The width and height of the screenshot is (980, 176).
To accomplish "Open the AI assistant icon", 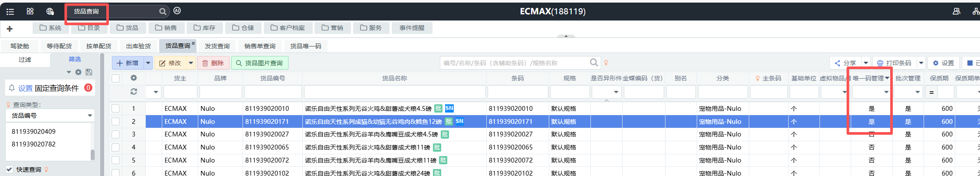I will click(177, 11).
